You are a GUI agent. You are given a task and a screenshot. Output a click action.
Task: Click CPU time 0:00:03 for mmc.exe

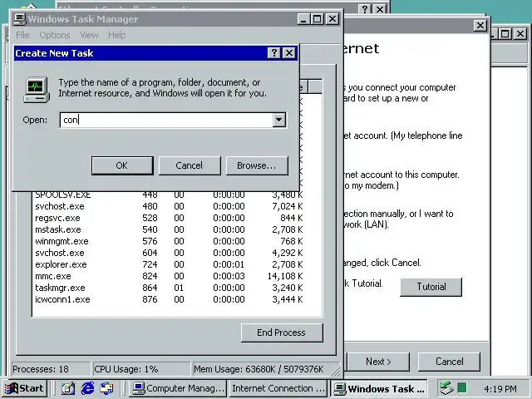pyautogui.click(x=229, y=276)
